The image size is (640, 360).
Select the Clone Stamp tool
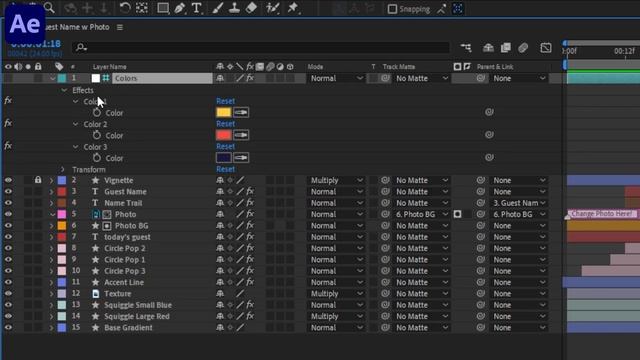(x=234, y=8)
